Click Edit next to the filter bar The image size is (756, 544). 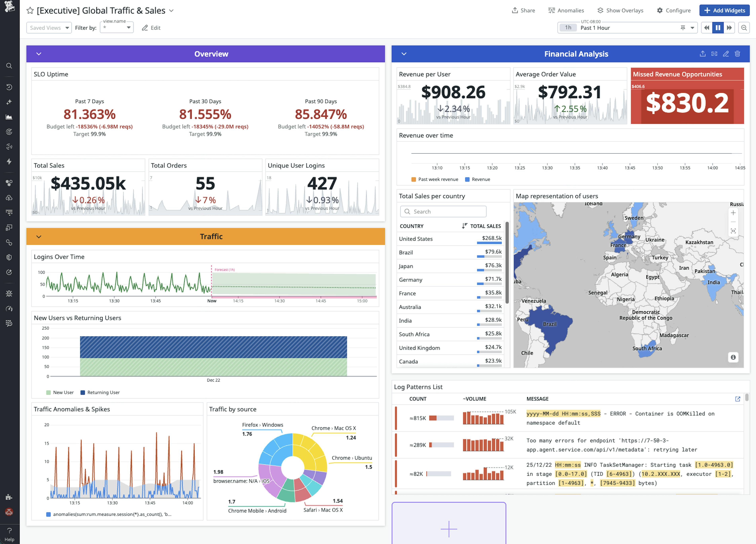[x=151, y=28]
